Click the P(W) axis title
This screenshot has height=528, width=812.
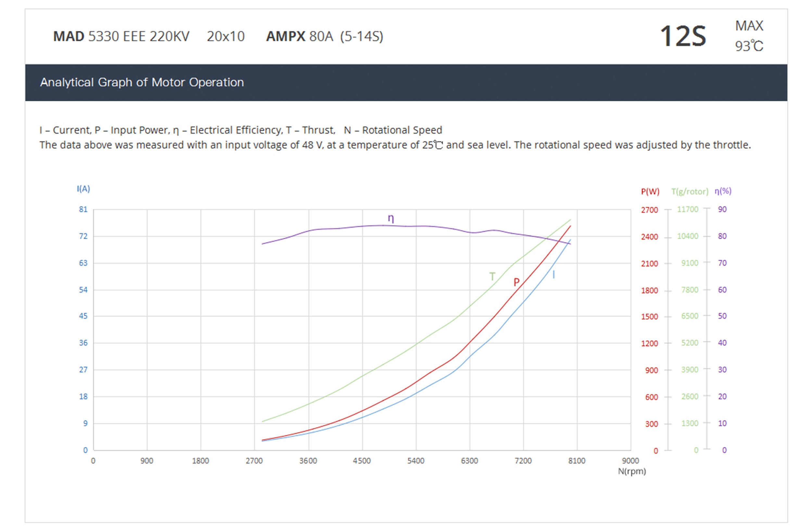point(650,191)
